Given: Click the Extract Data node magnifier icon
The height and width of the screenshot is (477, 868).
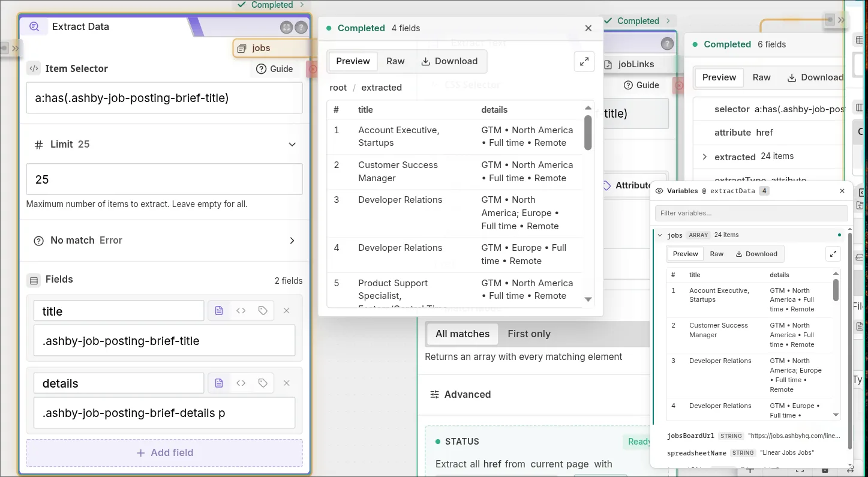Looking at the screenshot, I should point(34,26).
